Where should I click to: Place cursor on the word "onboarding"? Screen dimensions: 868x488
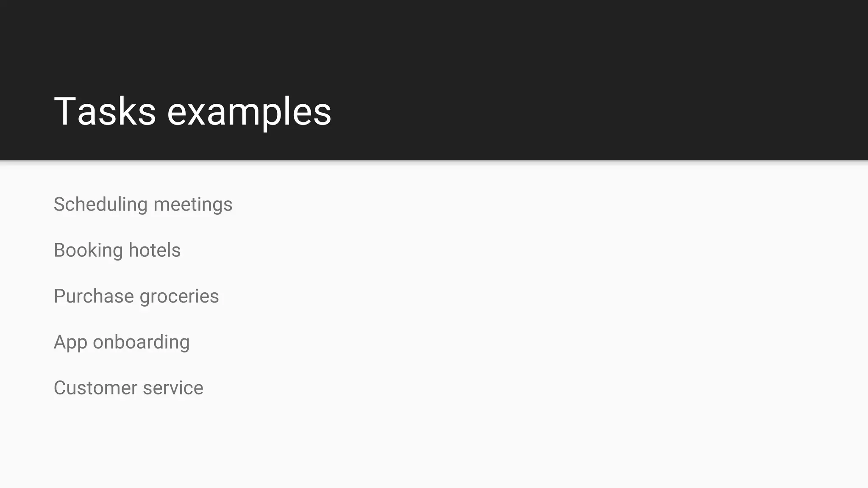click(x=141, y=342)
